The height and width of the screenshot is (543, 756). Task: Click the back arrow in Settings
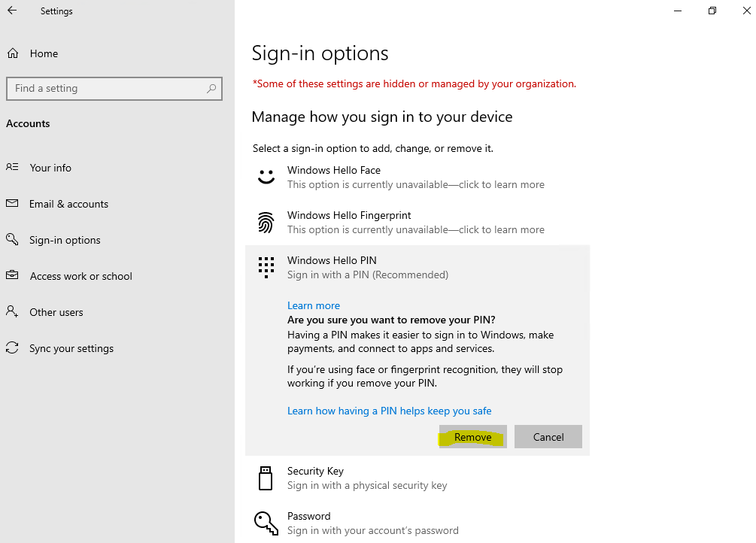pos(12,10)
